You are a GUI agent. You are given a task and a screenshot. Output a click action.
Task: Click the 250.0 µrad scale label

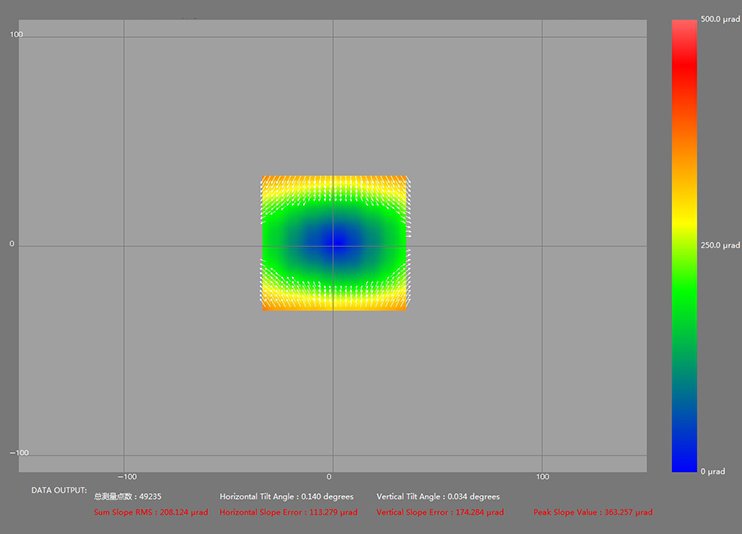point(720,245)
